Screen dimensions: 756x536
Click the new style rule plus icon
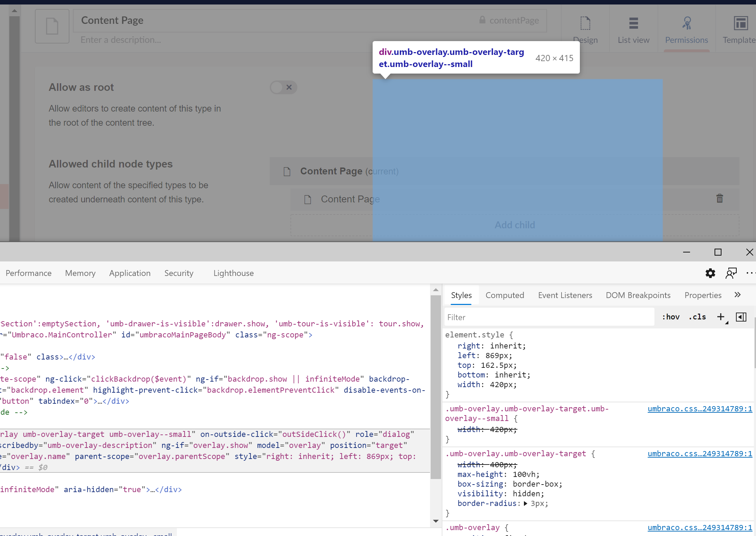pyautogui.click(x=720, y=316)
